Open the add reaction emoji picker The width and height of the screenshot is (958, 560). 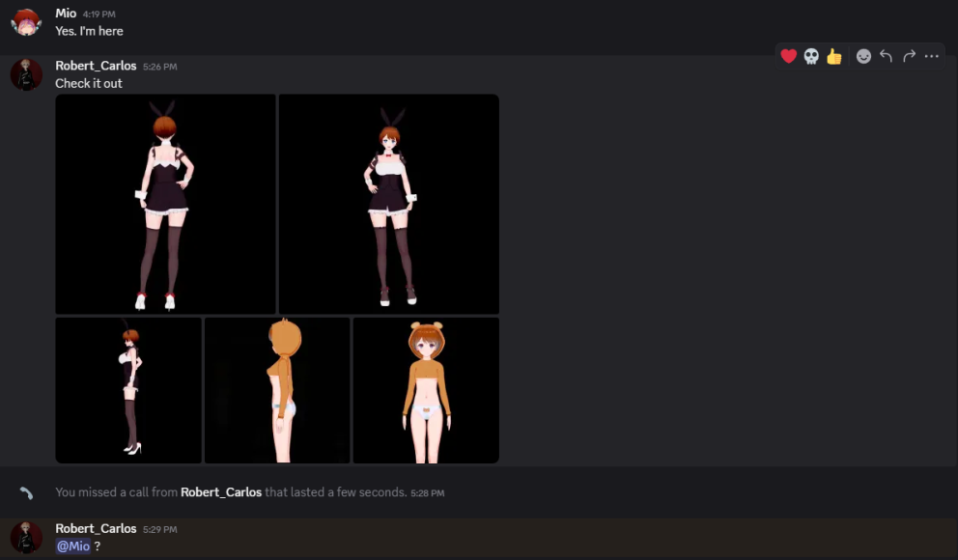point(863,56)
